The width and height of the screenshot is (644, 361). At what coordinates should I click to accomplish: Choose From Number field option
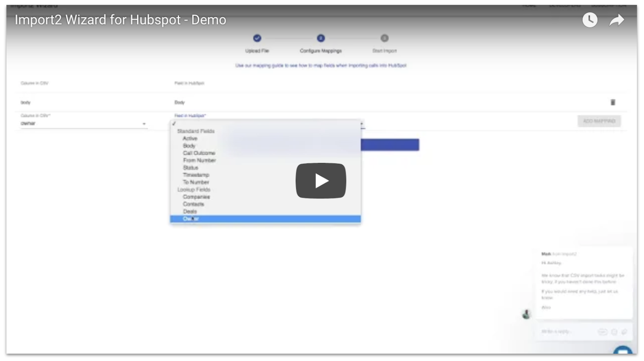coord(199,160)
